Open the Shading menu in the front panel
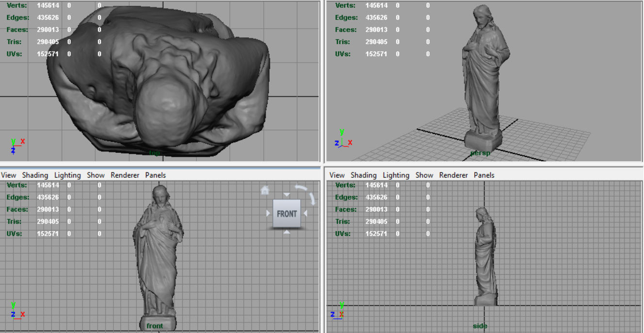The width and height of the screenshot is (644, 333). 35,175
